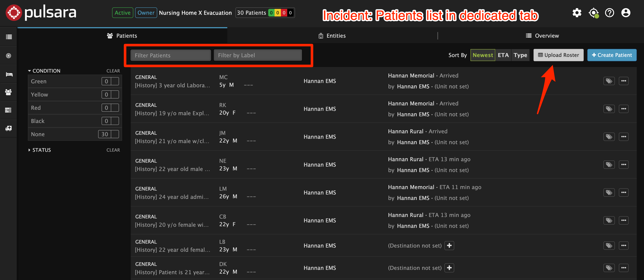The image size is (644, 280).
Task: Open the user profile account icon
Action: (626, 12)
